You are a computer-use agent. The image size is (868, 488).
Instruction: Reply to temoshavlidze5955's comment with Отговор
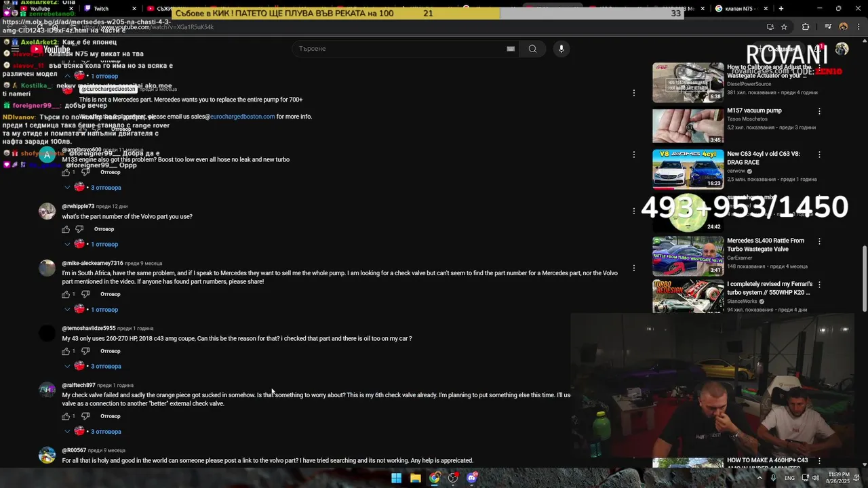coord(111,351)
